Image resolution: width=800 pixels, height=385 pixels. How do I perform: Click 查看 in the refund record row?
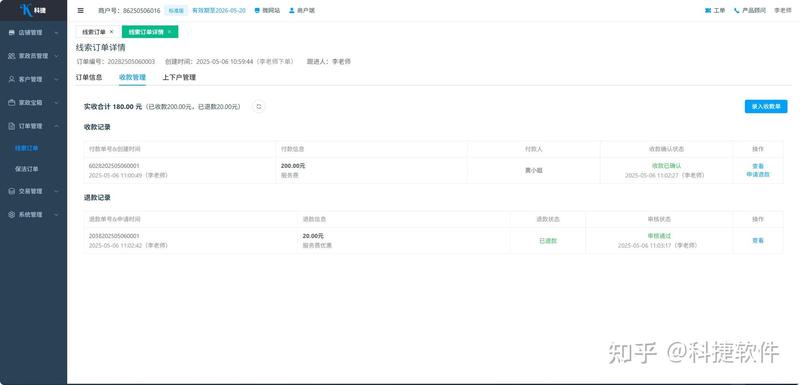tap(758, 240)
